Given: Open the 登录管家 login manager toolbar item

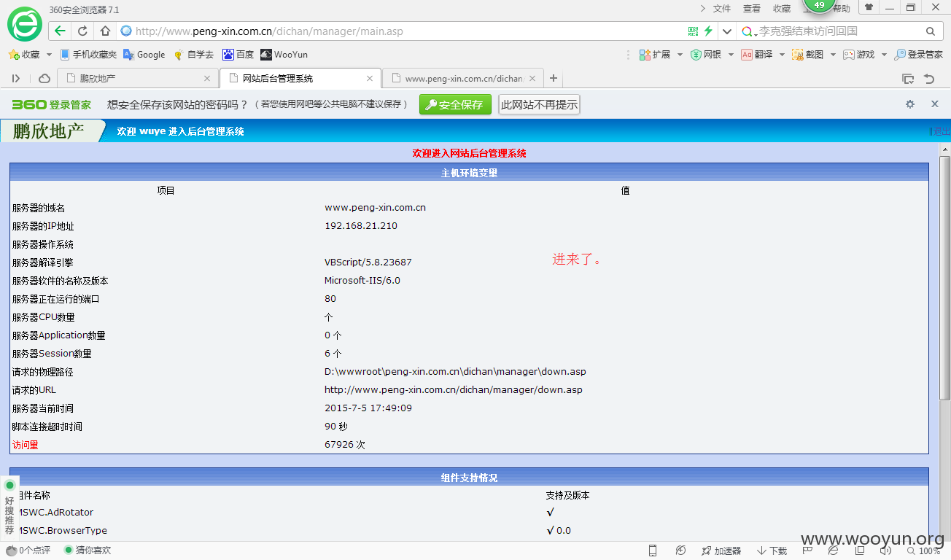Looking at the screenshot, I should [x=919, y=55].
